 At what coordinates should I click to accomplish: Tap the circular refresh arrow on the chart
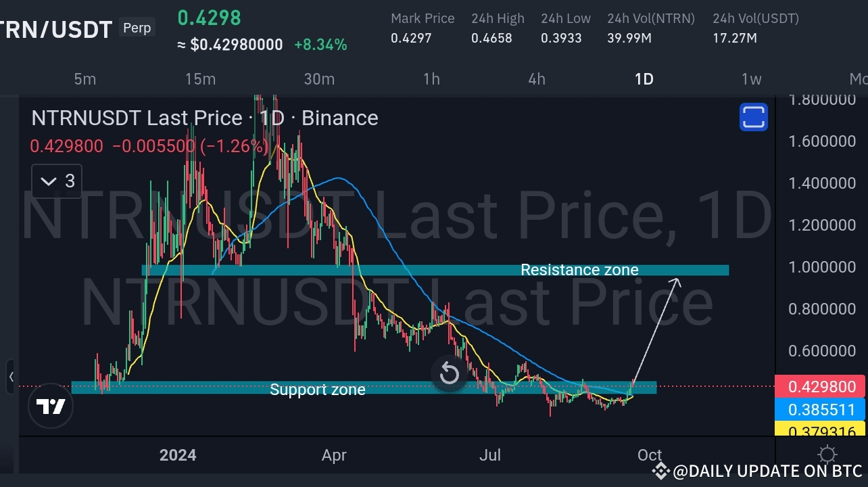point(449,373)
